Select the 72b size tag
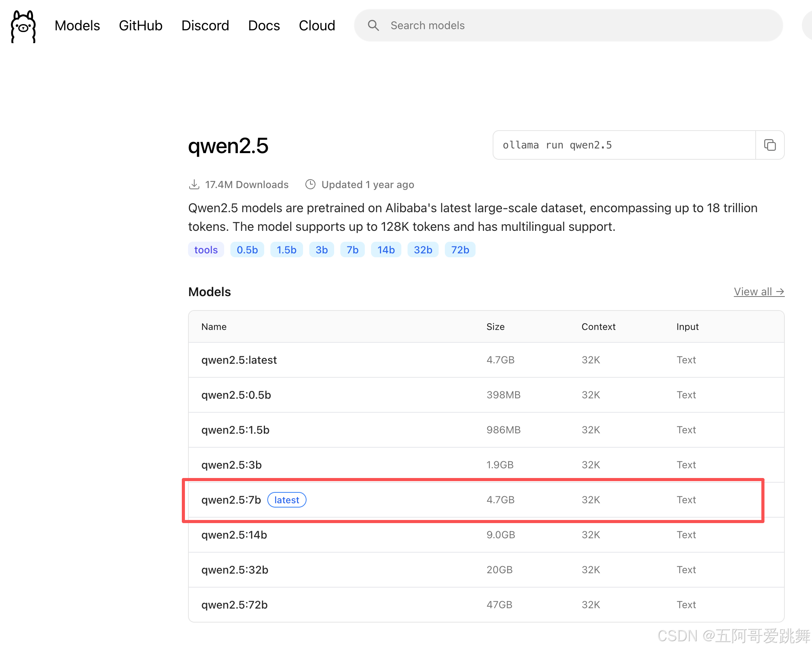 tap(460, 250)
